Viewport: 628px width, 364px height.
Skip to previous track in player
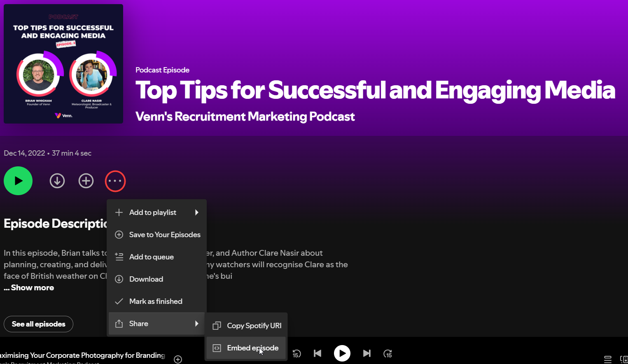318,353
